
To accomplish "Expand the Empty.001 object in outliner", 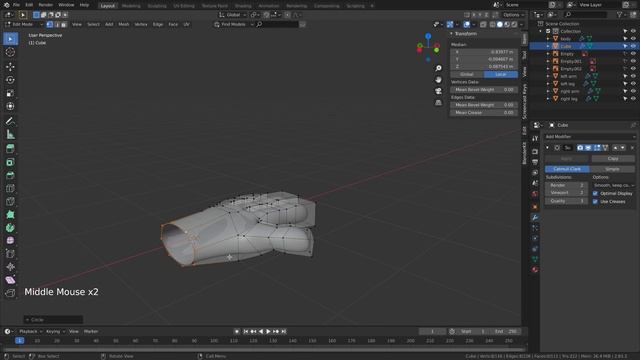I will (x=548, y=61).
